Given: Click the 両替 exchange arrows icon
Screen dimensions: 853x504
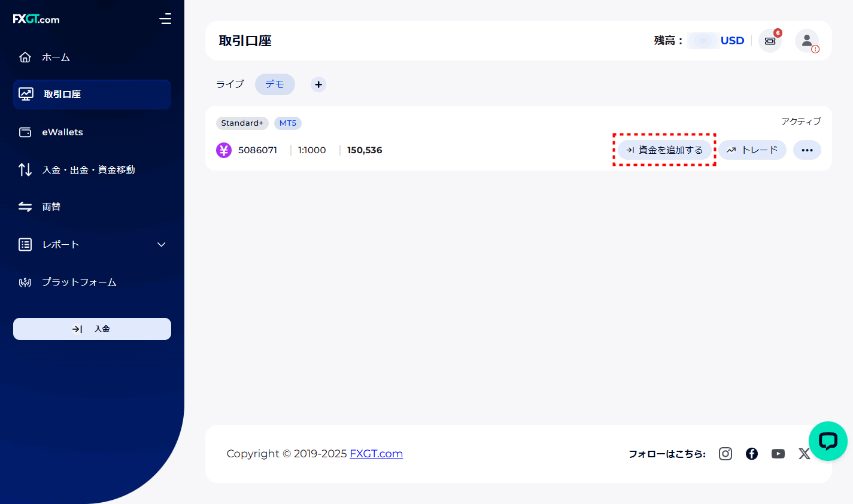Looking at the screenshot, I should click(x=25, y=207).
